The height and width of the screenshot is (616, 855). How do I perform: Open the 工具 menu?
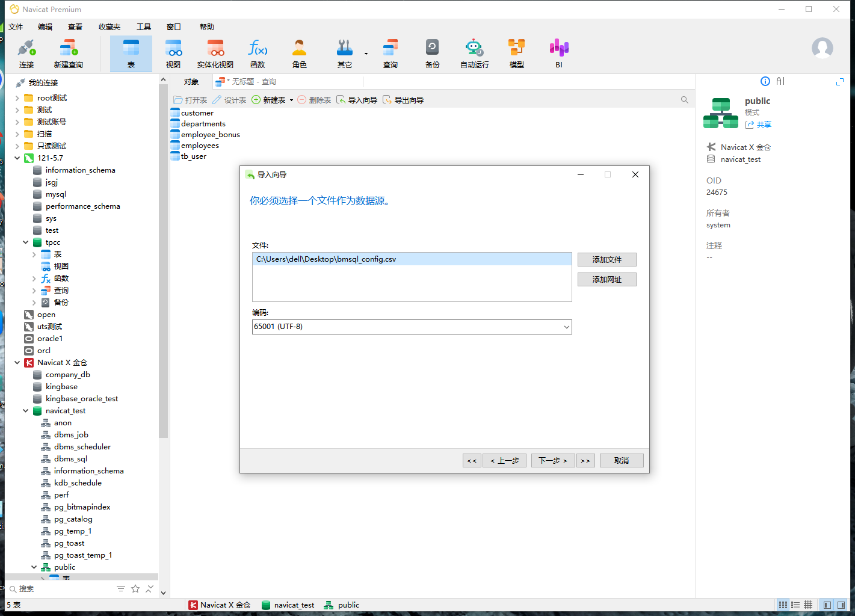(x=144, y=27)
